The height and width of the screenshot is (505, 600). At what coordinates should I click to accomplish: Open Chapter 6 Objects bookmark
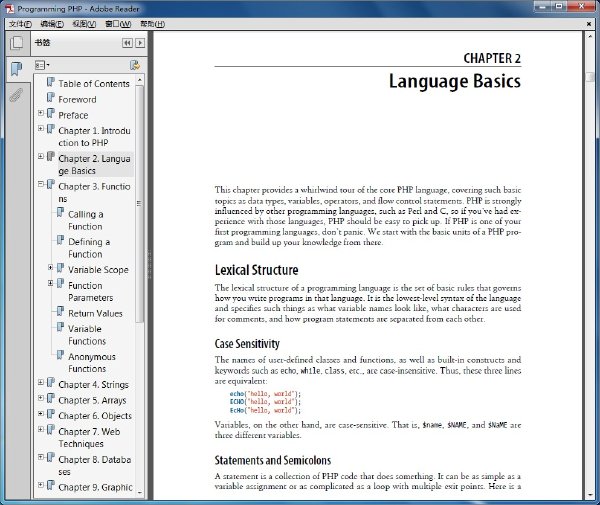tap(95, 416)
